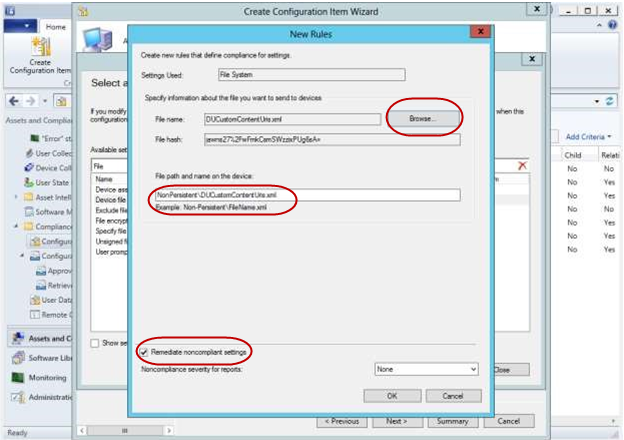Close the inner settings dialog
624x440 pixels.
coord(532,59)
